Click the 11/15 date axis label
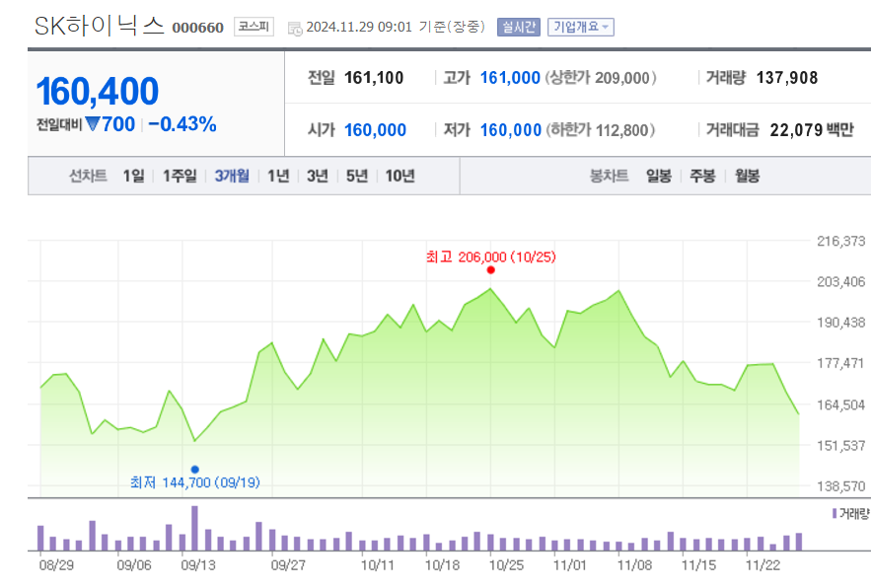This screenshot has width=871, height=588. [698, 565]
